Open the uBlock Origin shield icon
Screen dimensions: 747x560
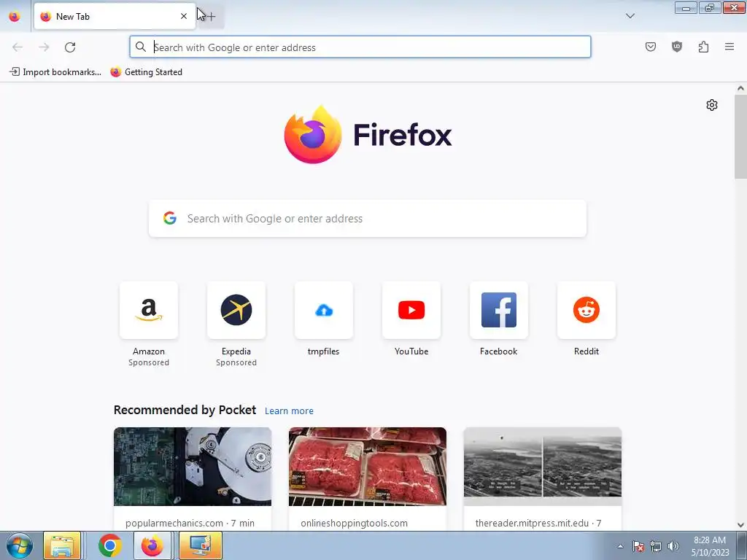pos(676,47)
